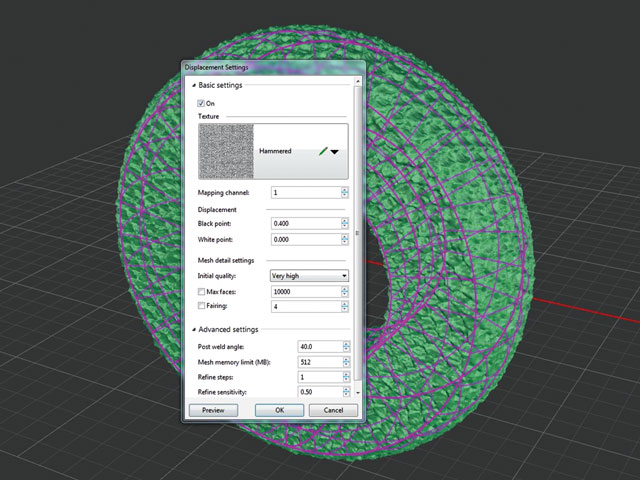Click the Black point value field
The height and width of the screenshot is (480, 640).
(x=306, y=224)
